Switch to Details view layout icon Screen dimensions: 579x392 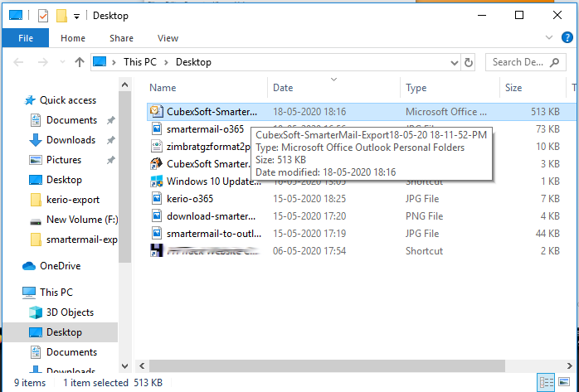546,382
